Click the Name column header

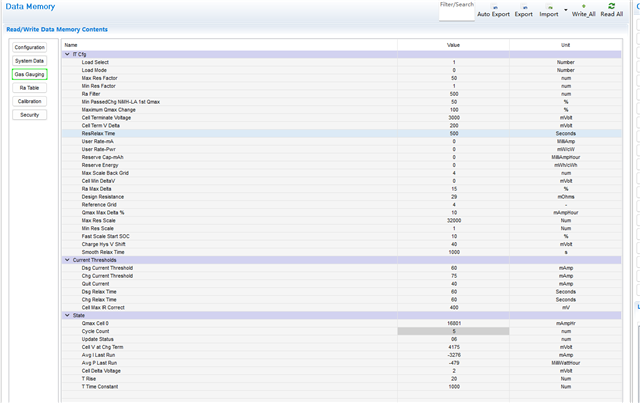(x=229, y=45)
